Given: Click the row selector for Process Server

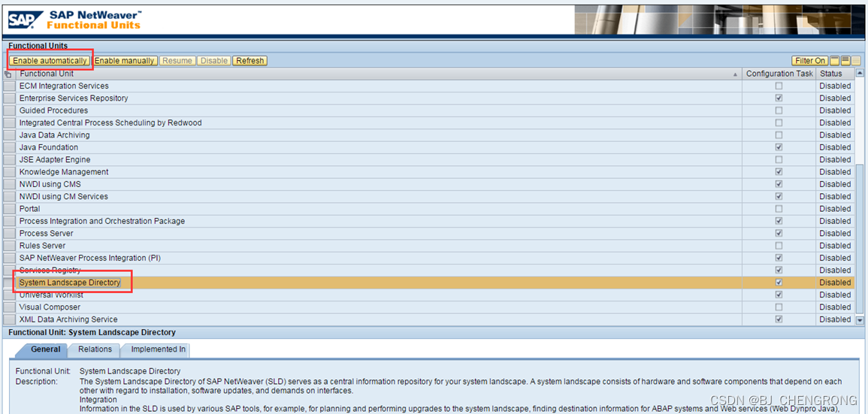Looking at the screenshot, I should 10,234.
